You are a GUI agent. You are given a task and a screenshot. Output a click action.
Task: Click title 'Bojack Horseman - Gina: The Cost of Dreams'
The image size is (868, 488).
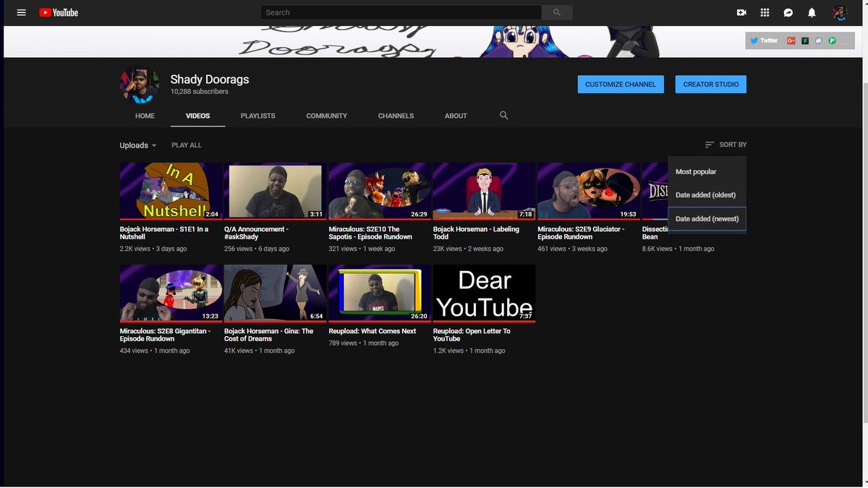click(269, 335)
